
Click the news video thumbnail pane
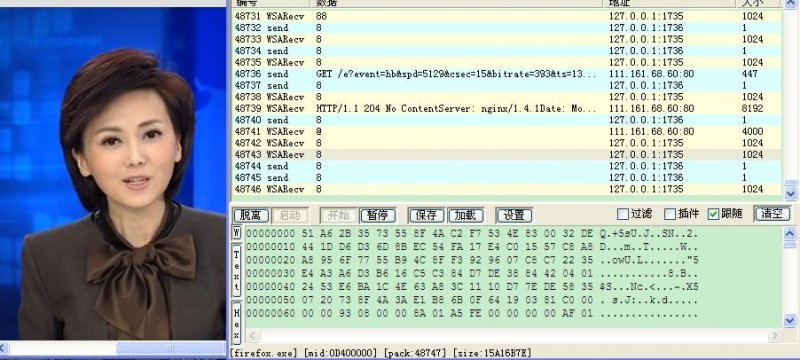[x=113, y=174]
